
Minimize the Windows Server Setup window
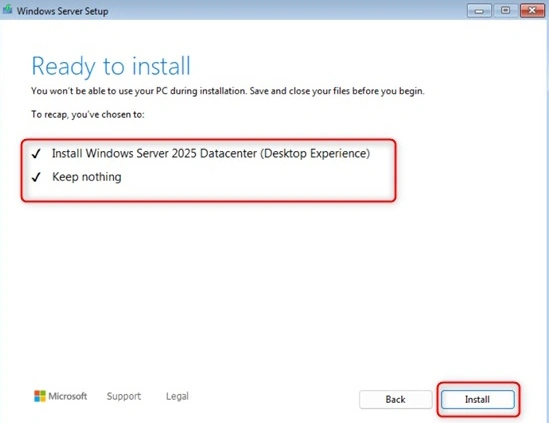479,11
